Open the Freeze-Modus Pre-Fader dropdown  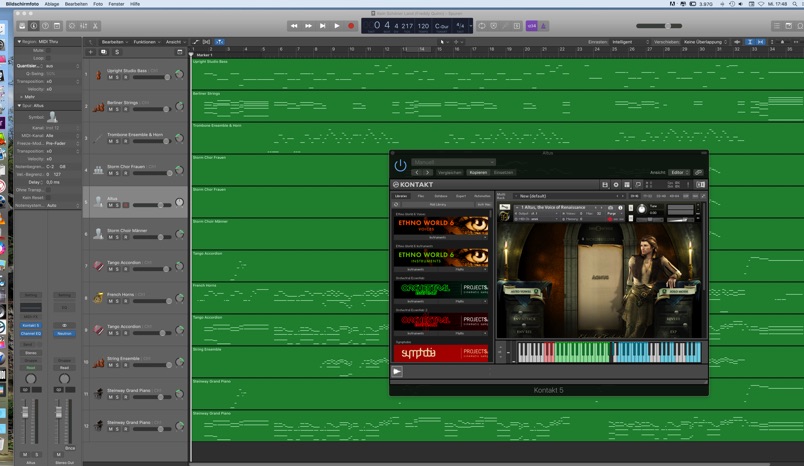tap(62, 144)
